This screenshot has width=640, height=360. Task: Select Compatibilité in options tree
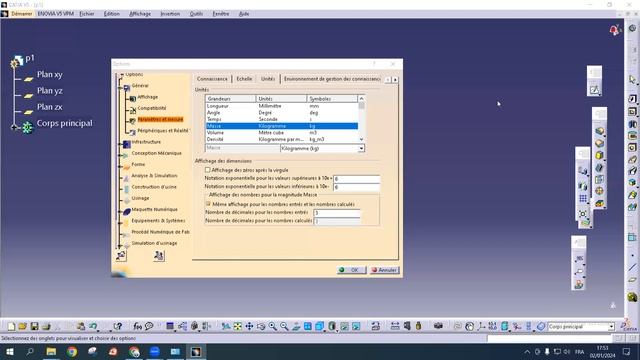(151, 108)
